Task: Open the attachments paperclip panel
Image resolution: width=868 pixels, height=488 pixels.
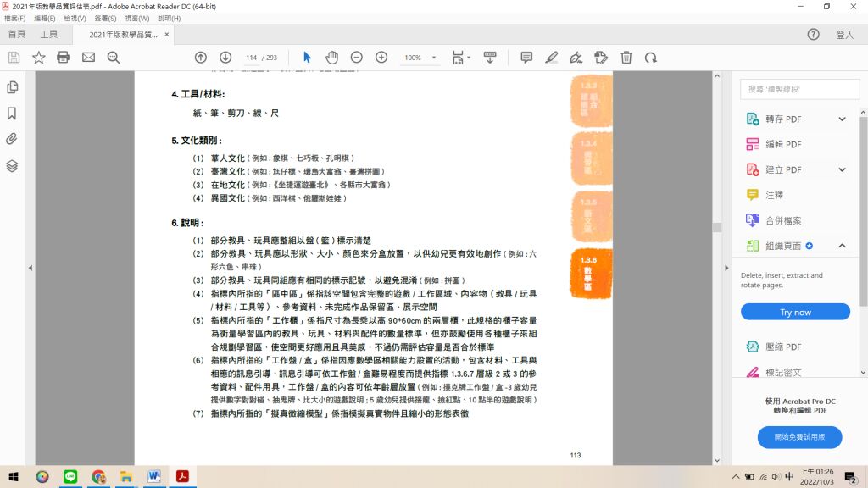Action: point(12,140)
